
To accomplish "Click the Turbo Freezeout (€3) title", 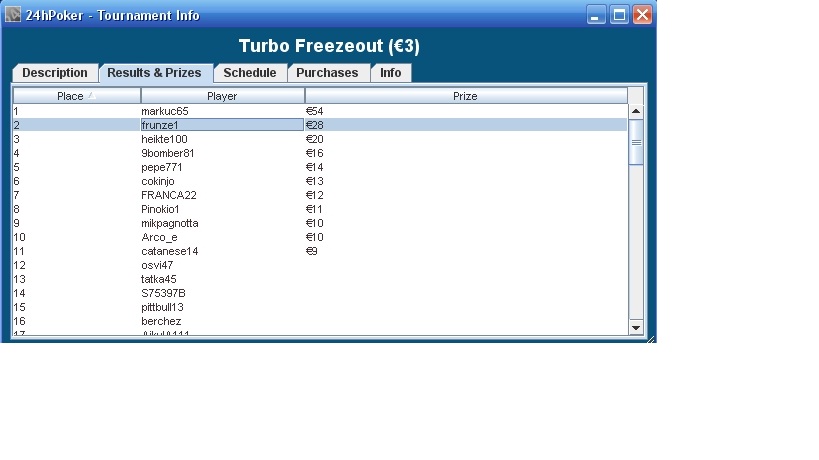I will coord(329,46).
